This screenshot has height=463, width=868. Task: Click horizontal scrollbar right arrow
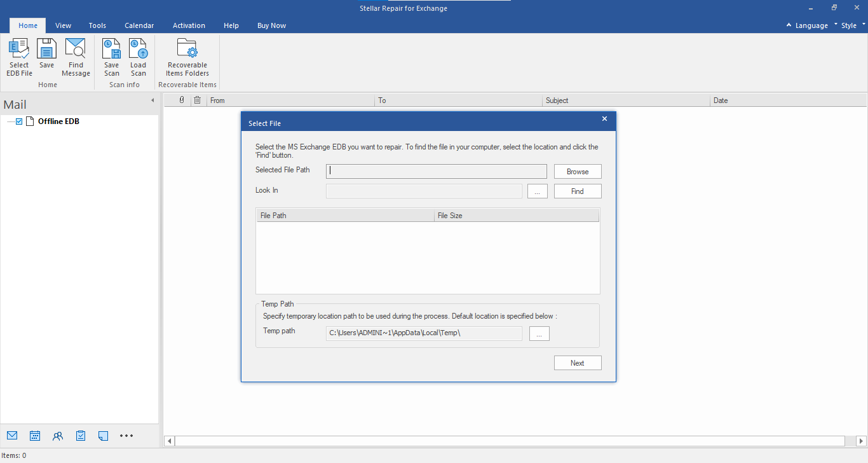coord(861,441)
